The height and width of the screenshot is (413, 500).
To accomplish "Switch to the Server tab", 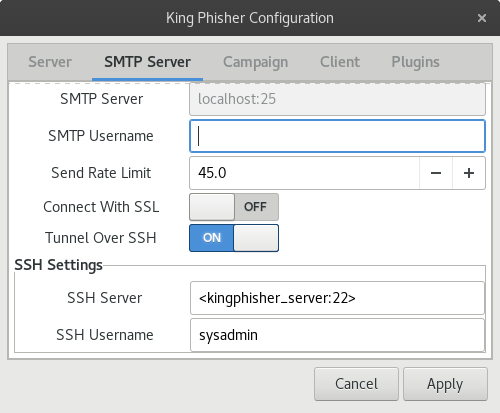I will pyautogui.click(x=50, y=62).
